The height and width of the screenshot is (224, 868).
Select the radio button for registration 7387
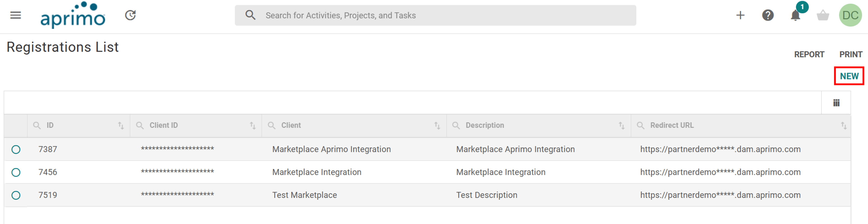[16, 149]
